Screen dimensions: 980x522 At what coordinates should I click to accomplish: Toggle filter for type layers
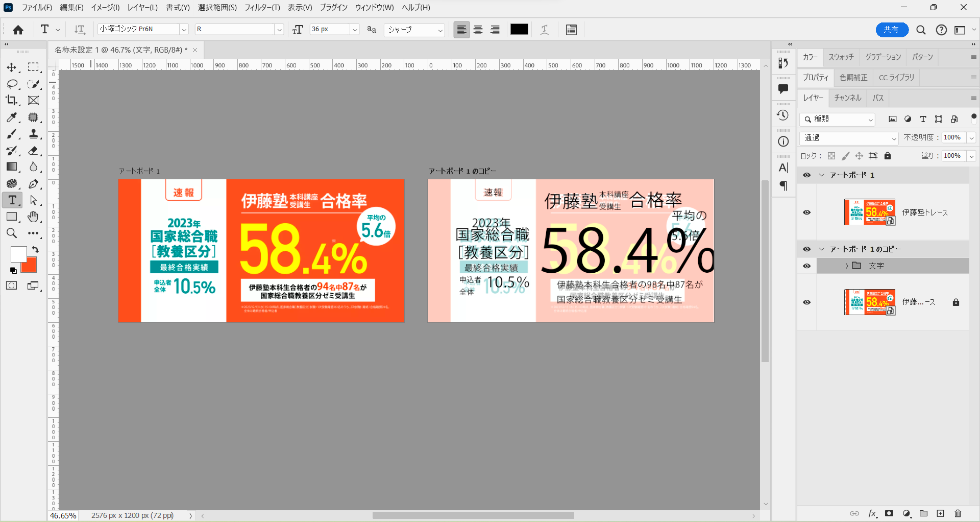pyautogui.click(x=923, y=119)
